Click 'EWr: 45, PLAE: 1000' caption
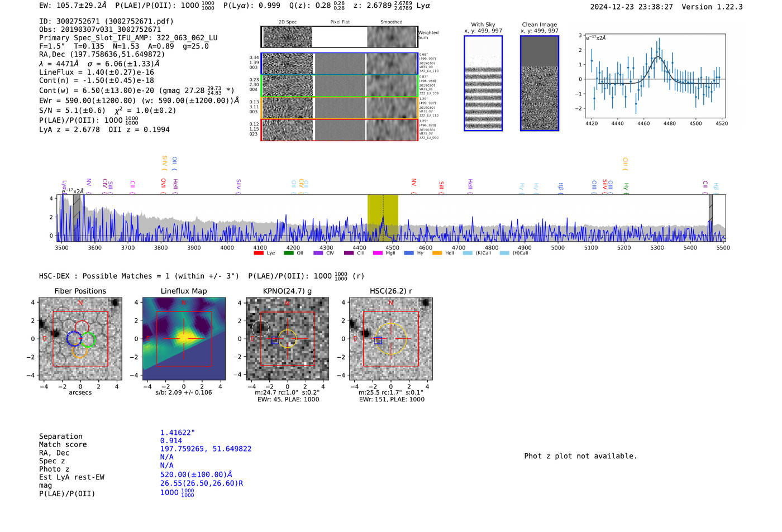Viewport: 782px width, 532px height. (288, 399)
